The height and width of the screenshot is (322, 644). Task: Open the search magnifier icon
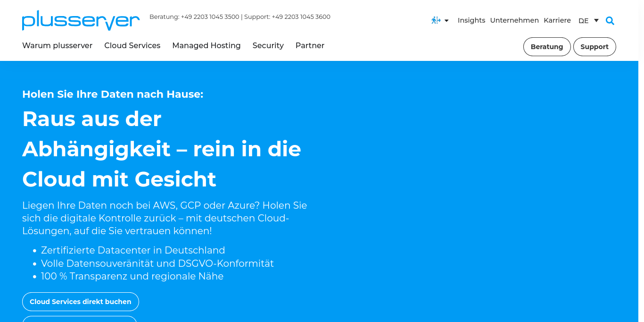coord(610,21)
